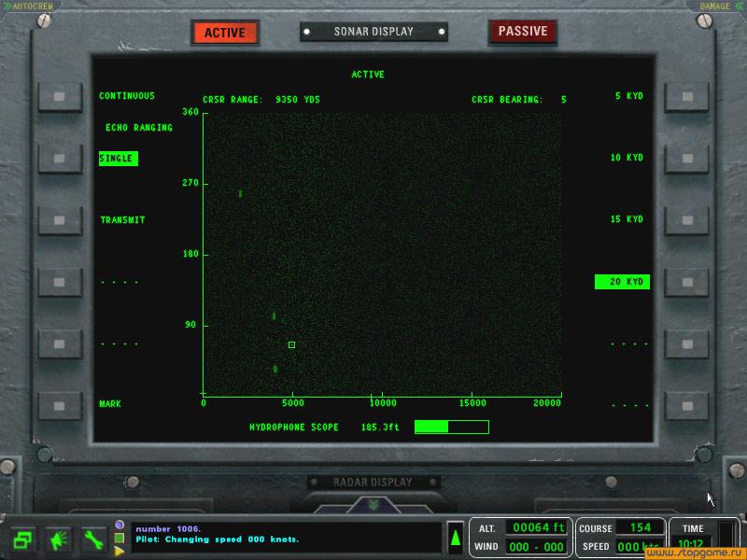
Task: Expand the RADAR DISPLAY panel chevron
Action: click(373, 505)
